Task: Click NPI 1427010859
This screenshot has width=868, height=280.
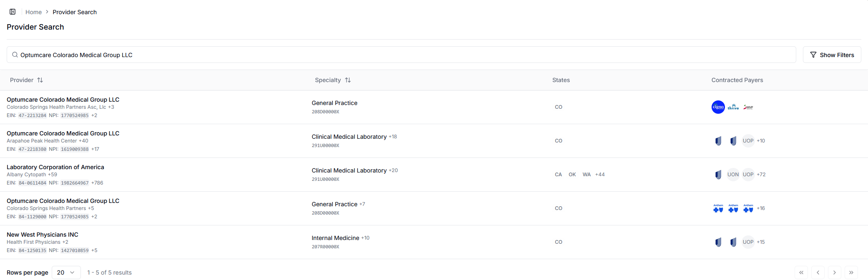Action: 75,250
